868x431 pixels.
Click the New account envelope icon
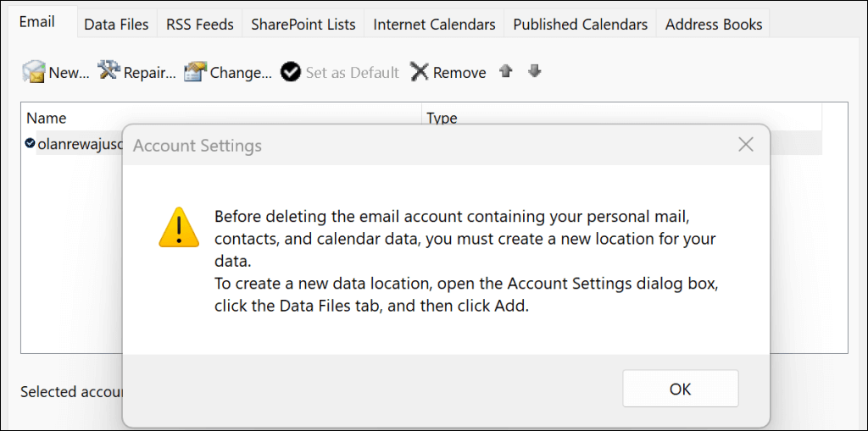(34, 72)
